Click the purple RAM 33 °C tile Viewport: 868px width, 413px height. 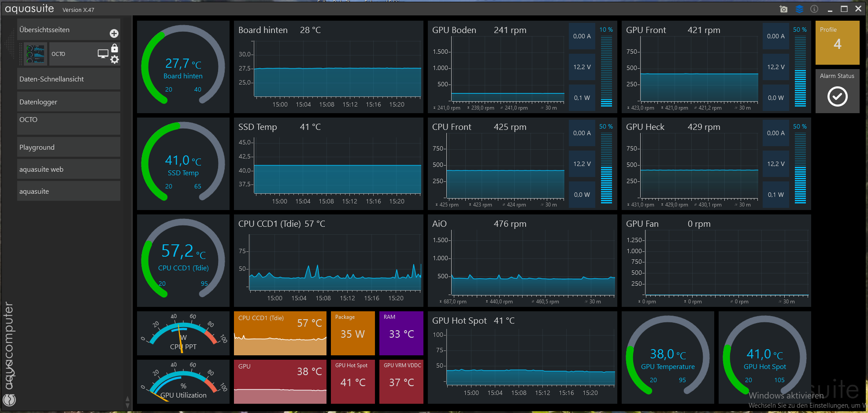pos(401,333)
